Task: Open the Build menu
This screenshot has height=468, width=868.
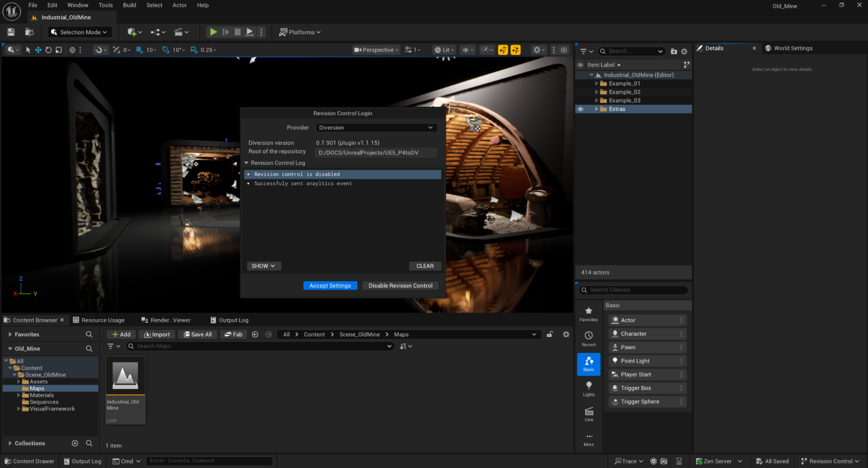Action: pyautogui.click(x=129, y=5)
